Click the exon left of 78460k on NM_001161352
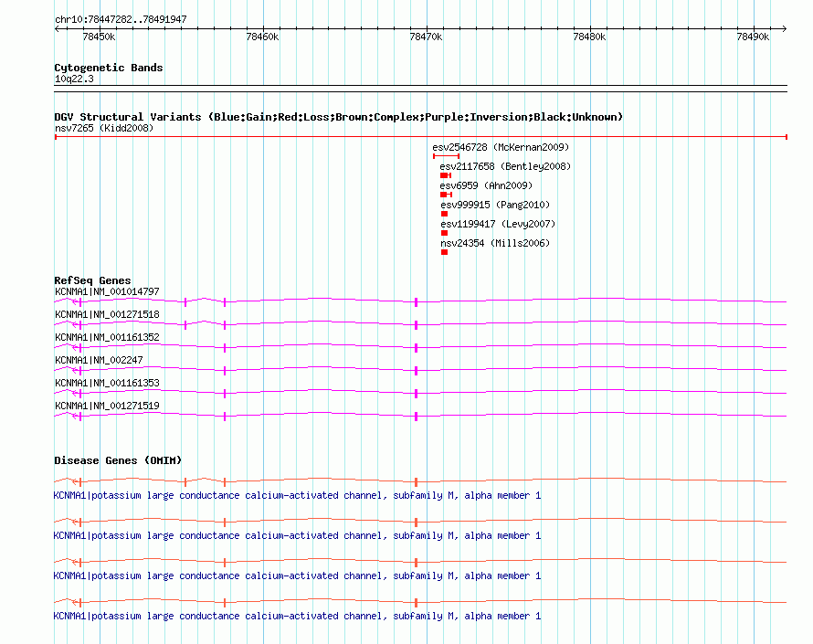The width and height of the screenshot is (813, 644). tap(225, 347)
